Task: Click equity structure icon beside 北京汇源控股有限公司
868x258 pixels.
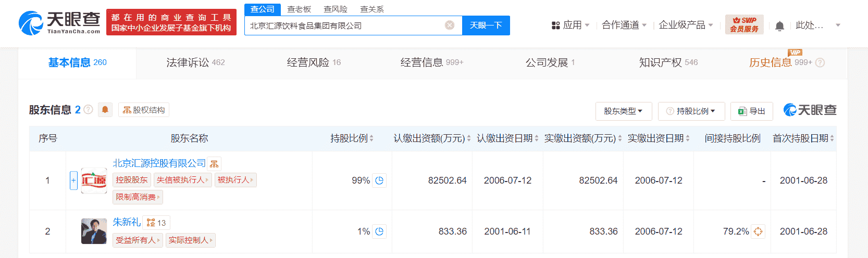Action: coord(214,164)
